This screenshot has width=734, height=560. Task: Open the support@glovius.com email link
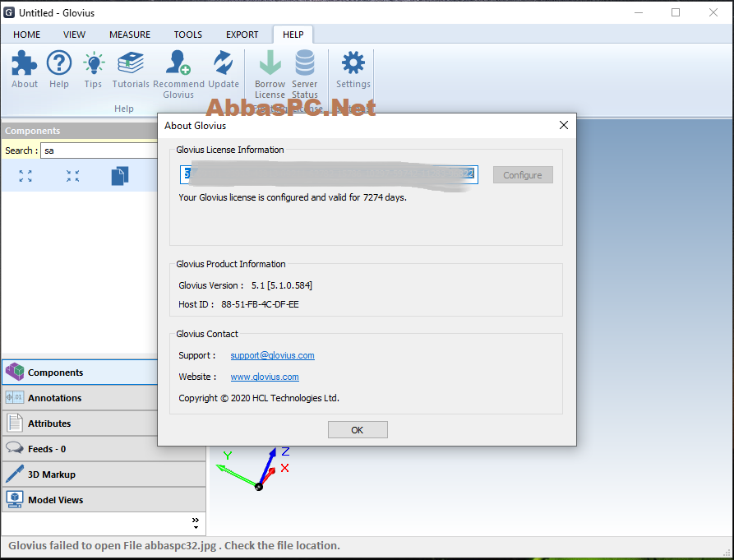pos(272,355)
